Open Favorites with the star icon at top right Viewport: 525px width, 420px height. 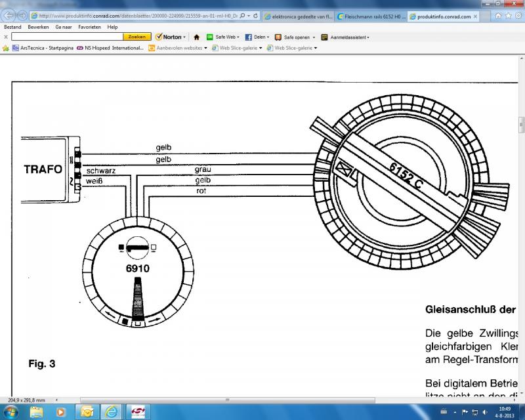(508, 16)
